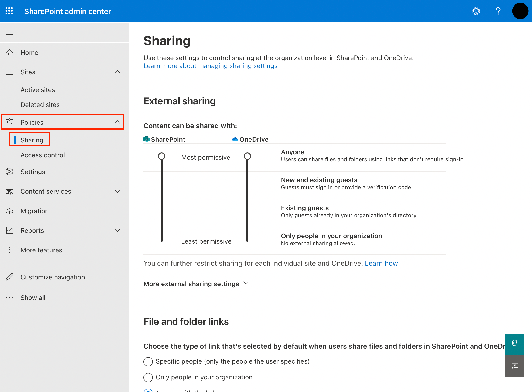Choose Only people in your organization sharing level
Viewport: 532px width, 392px height.
(x=331, y=236)
